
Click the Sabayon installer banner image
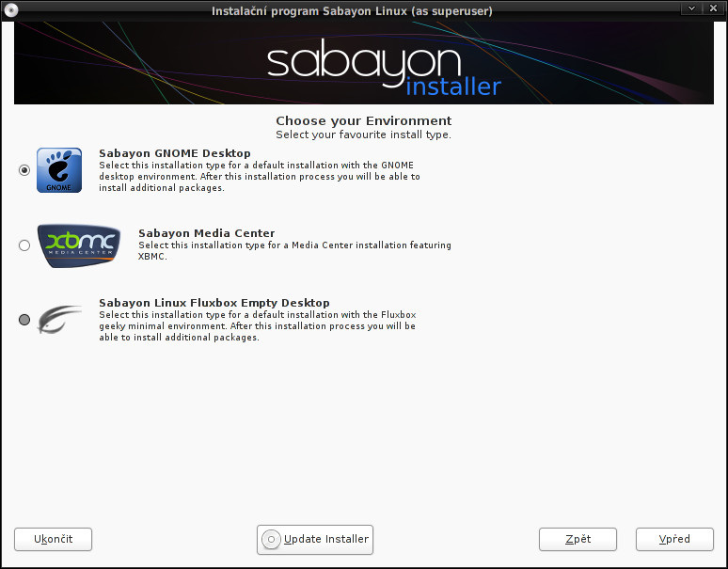364,63
